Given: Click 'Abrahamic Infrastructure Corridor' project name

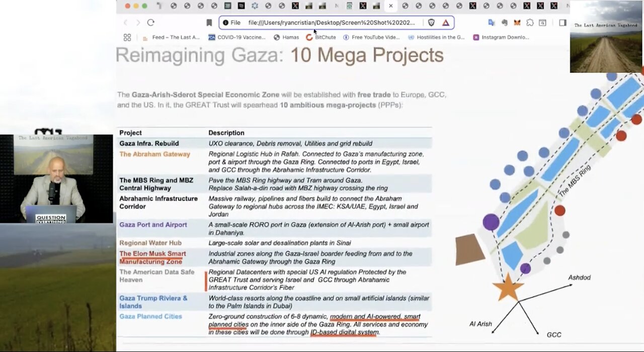Looking at the screenshot, I should point(158,203).
